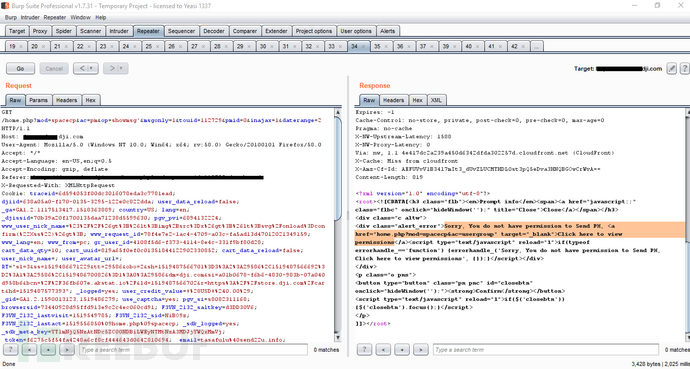Image resolution: width=690 pixels, height=369 pixels.
Task: Switch to the Spider tab
Action: tap(64, 31)
